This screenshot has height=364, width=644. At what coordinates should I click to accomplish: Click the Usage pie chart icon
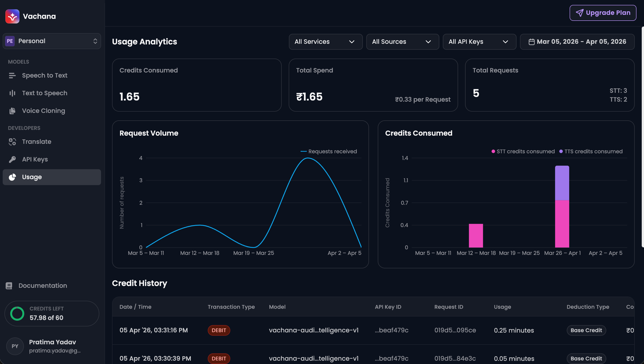[x=12, y=177]
